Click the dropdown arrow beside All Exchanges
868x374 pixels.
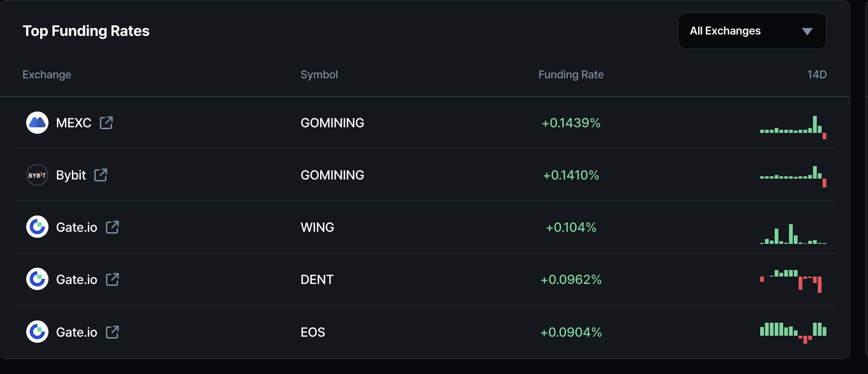[x=807, y=31]
